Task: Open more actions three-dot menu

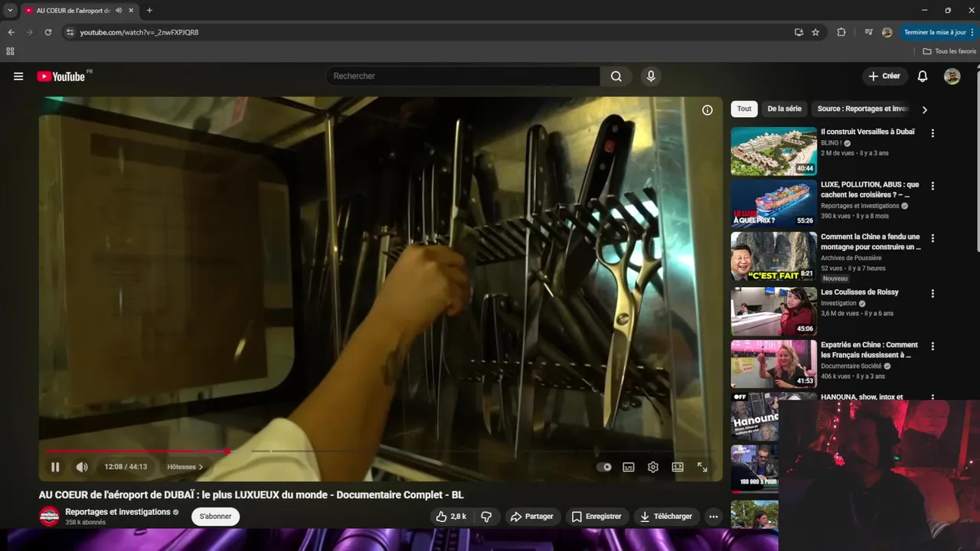Action: point(714,517)
